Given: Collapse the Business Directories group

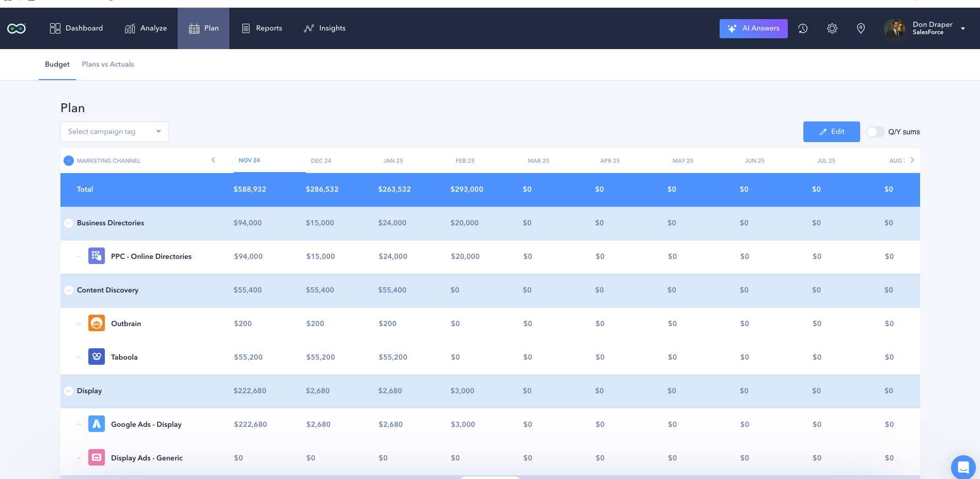Looking at the screenshot, I should [x=68, y=223].
